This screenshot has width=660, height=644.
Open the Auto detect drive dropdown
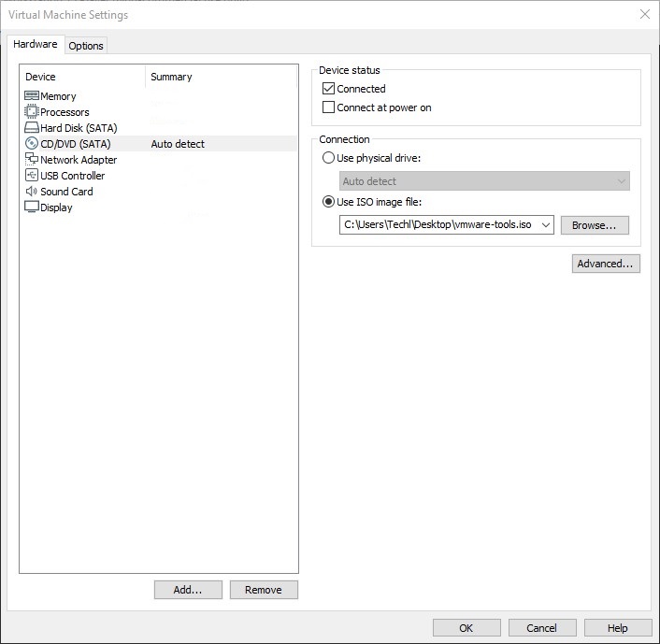pyautogui.click(x=622, y=181)
